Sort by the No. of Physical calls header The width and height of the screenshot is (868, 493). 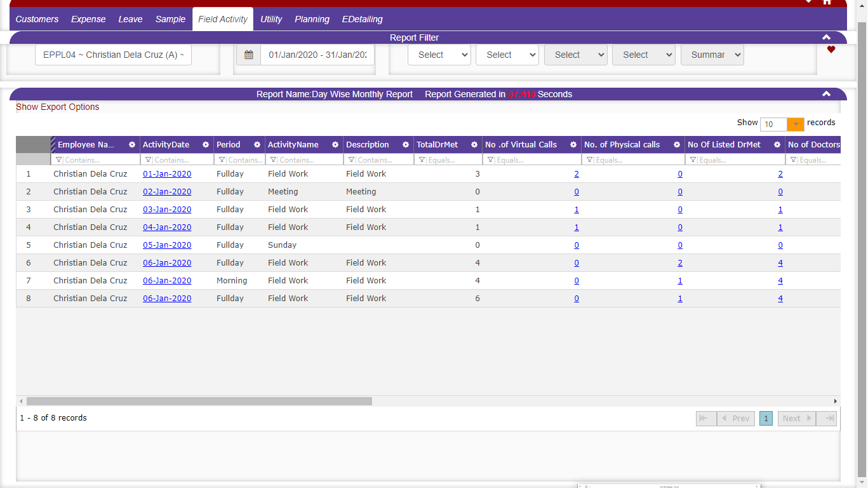[x=622, y=145]
